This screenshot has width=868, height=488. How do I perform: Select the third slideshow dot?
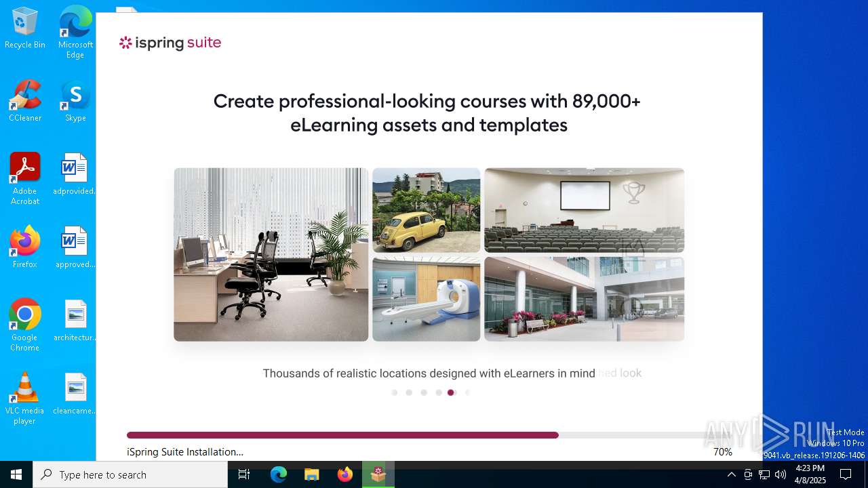tap(424, 392)
